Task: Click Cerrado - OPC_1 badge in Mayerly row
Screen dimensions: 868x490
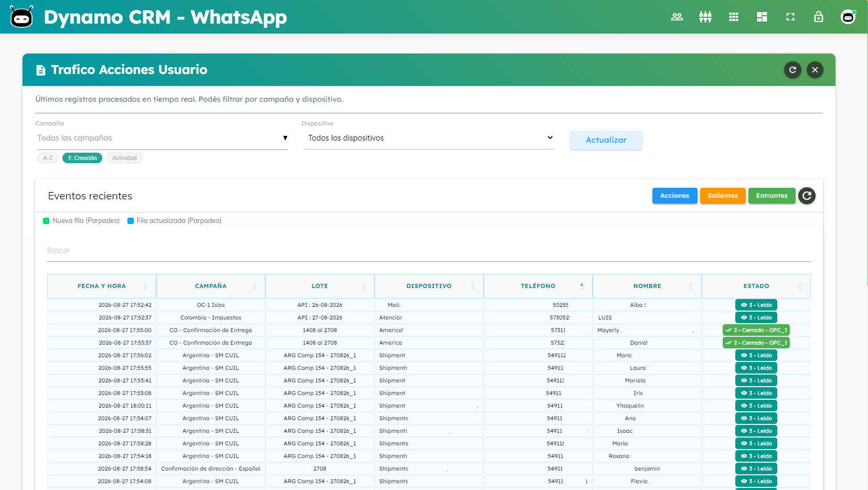Action: click(756, 330)
